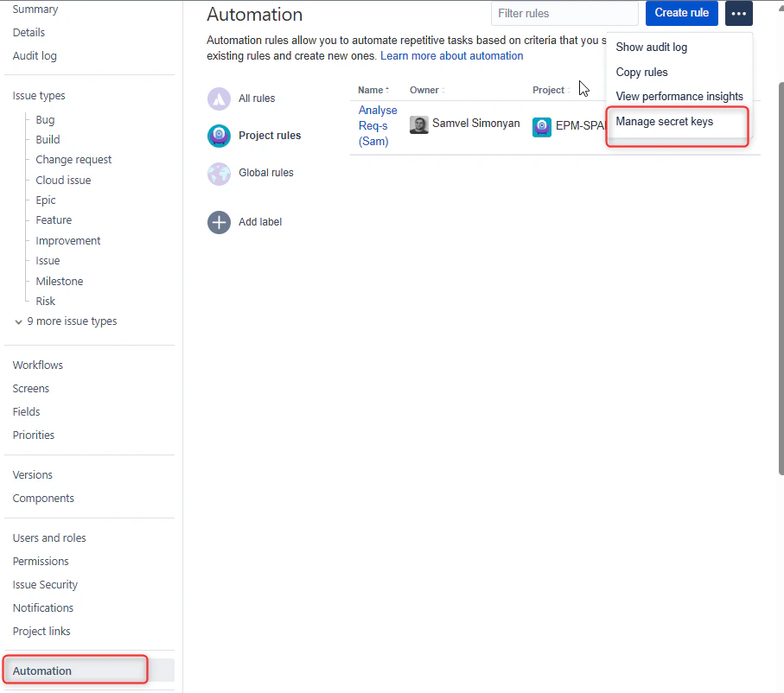Image resolution: width=784 pixels, height=693 pixels.
Task: Choose Manage secret keys from the menu
Action: click(666, 121)
